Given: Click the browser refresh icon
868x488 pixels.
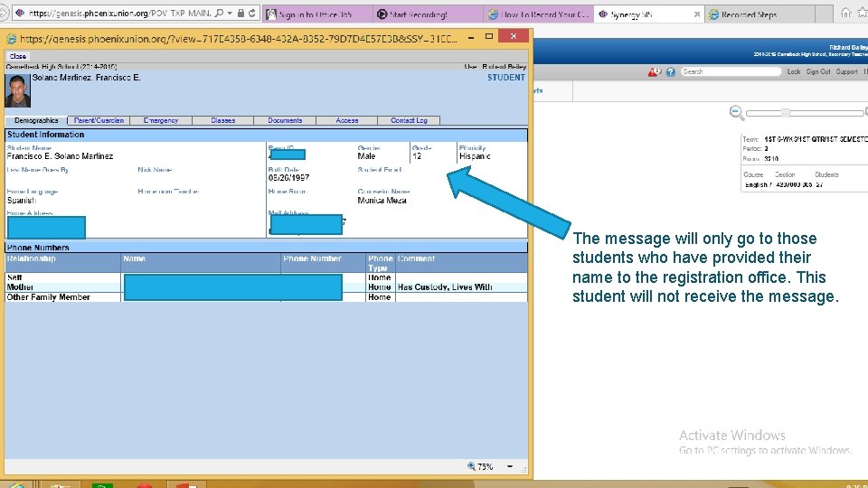Looking at the screenshot, I should 252,13.
